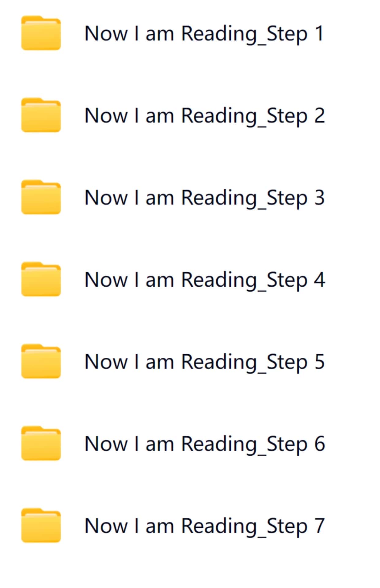Select the Step 2 folder icon
Screen dimensions: 380x588
(x=41, y=115)
